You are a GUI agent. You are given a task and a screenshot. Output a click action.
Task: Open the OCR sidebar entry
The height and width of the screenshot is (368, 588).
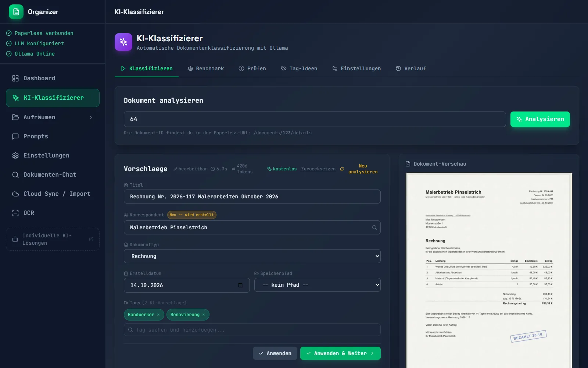53,213
